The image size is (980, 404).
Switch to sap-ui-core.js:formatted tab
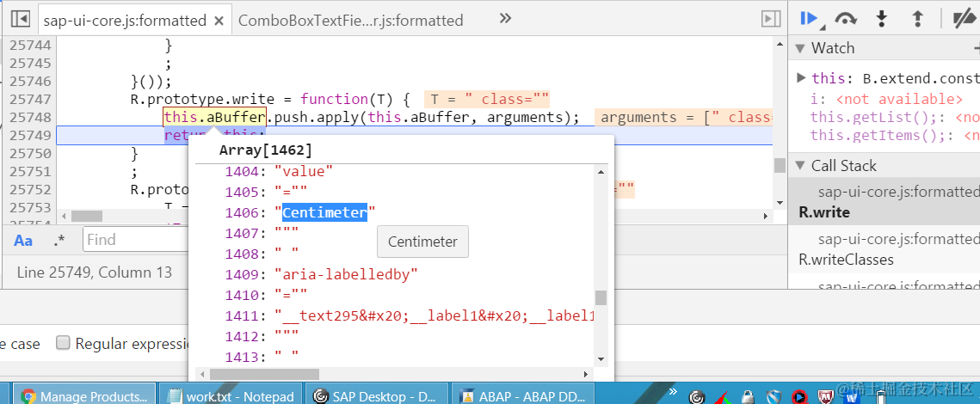click(x=125, y=21)
